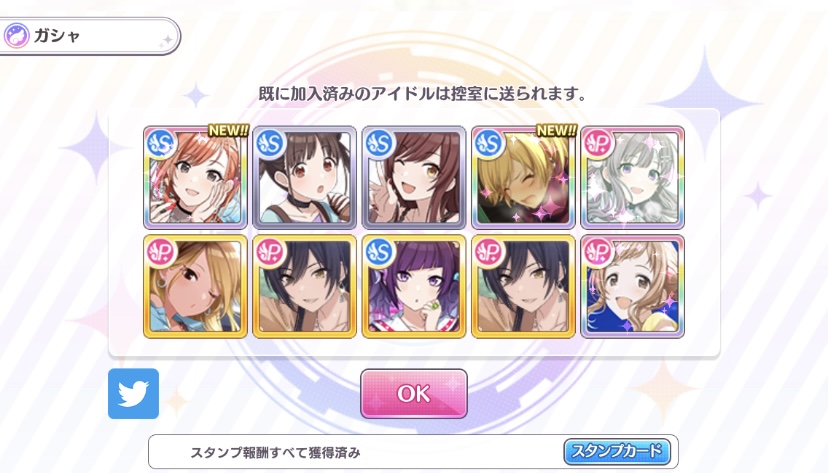Open the NEW orange-haired idol card

(x=195, y=177)
